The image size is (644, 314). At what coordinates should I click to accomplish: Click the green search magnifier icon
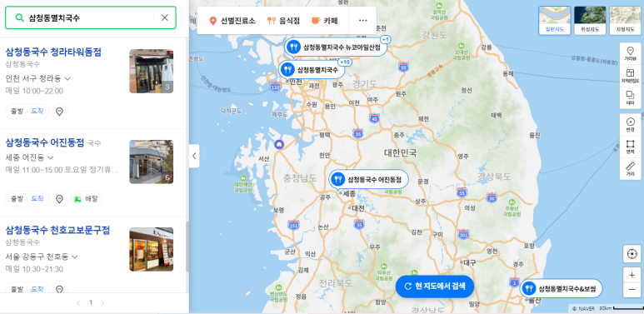pos(19,17)
